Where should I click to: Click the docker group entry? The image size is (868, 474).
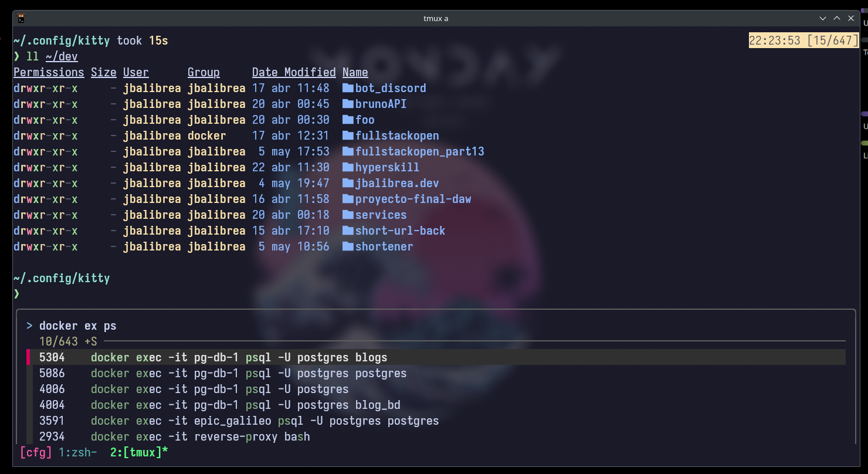[x=207, y=136]
